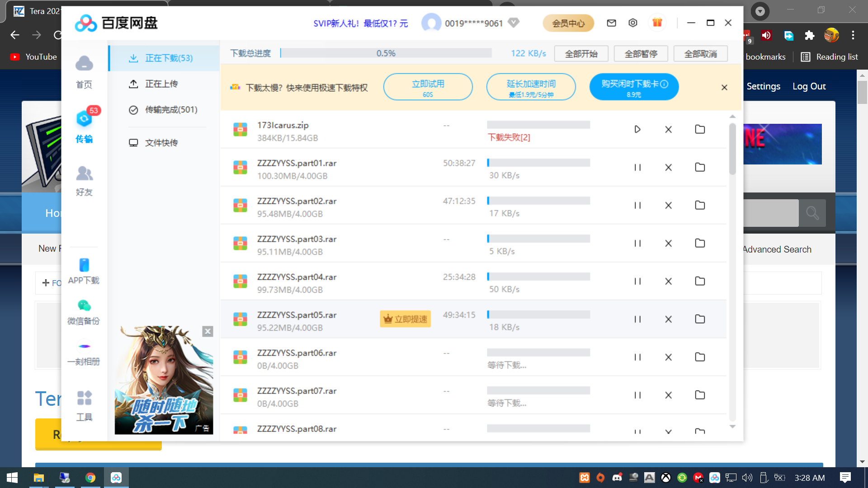Image resolution: width=868 pixels, height=488 pixels.
Task: Click the 全部暂停 pause all button
Action: 641,54
